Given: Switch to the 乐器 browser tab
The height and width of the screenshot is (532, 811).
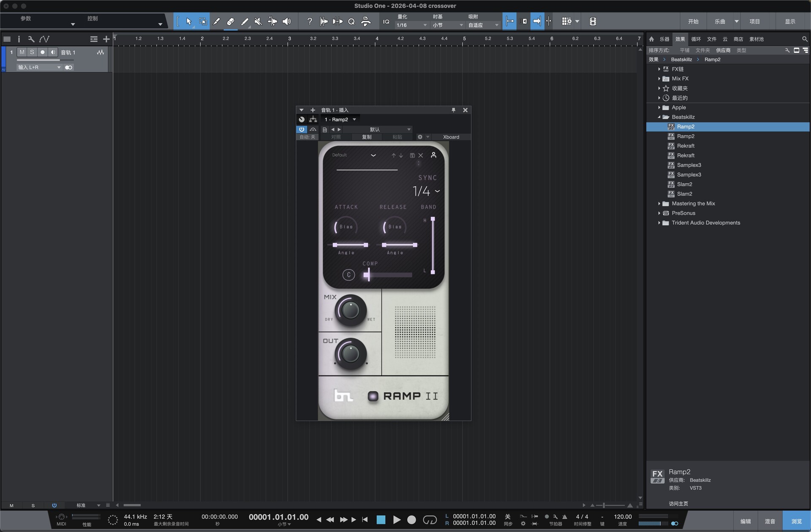Looking at the screenshot, I should click(x=664, y=39).
